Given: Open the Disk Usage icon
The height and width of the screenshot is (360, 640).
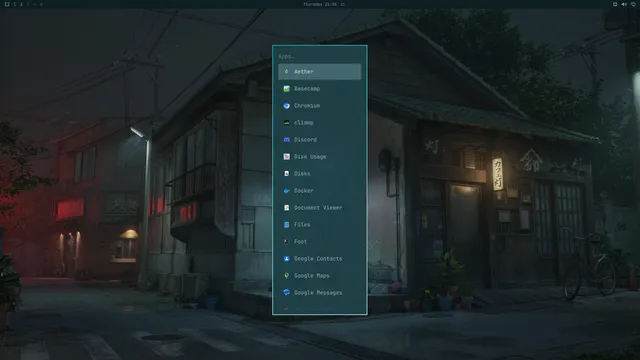Looking at the screenshot, I should 287,157.
